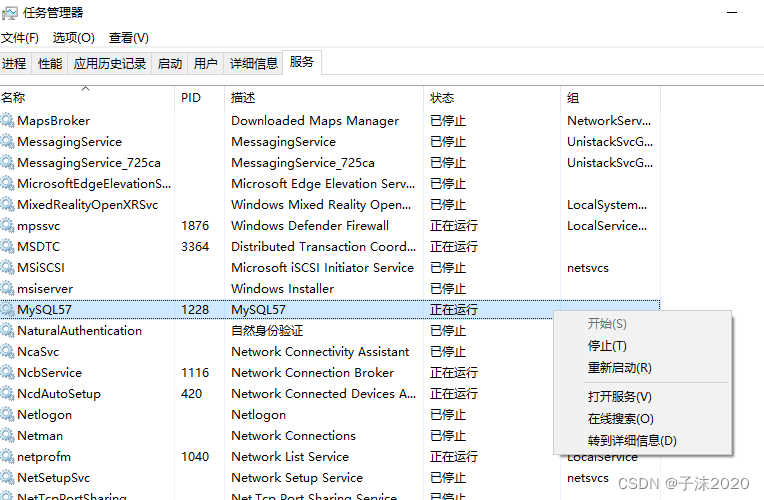Click the PID value 420
This screenshot has width=764, height=500.
click(191, 393)
